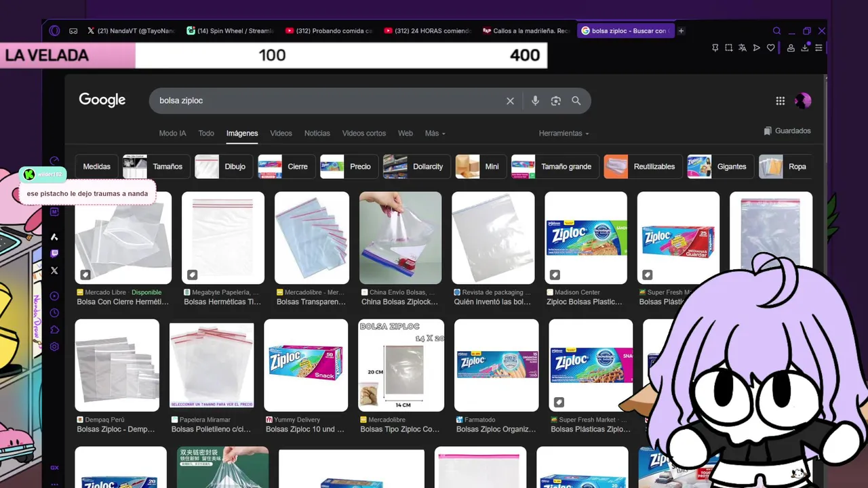Screen dimensions: 868x488
Task: Switch to Probando comida YouTube tab
Action: pos(329,30)
